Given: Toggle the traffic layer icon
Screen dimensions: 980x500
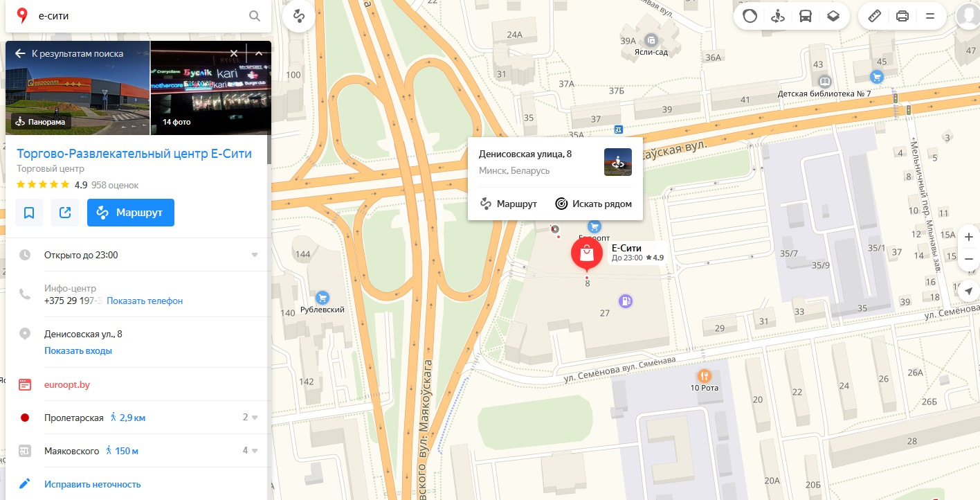Looking at the screenshot, I should [x=750, y=16].
